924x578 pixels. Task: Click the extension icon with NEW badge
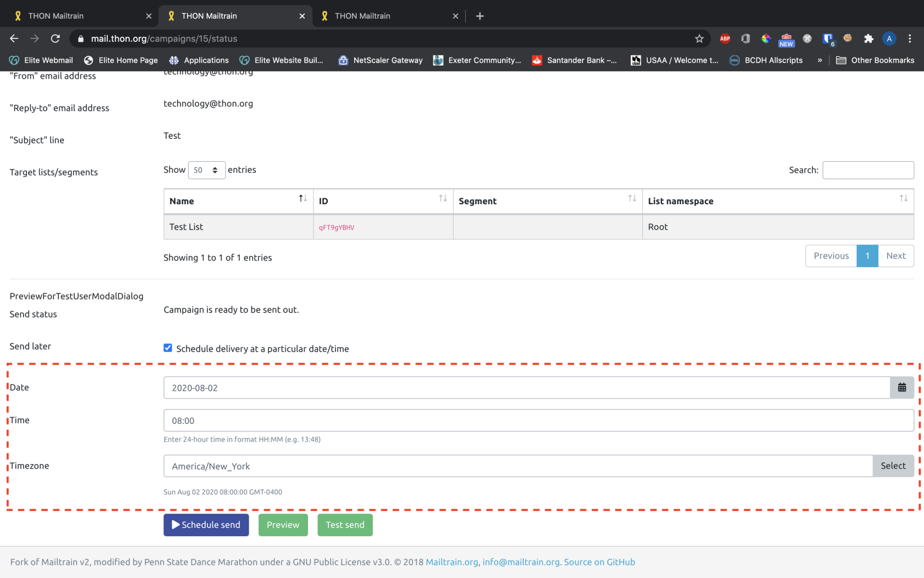coord(787,40)
